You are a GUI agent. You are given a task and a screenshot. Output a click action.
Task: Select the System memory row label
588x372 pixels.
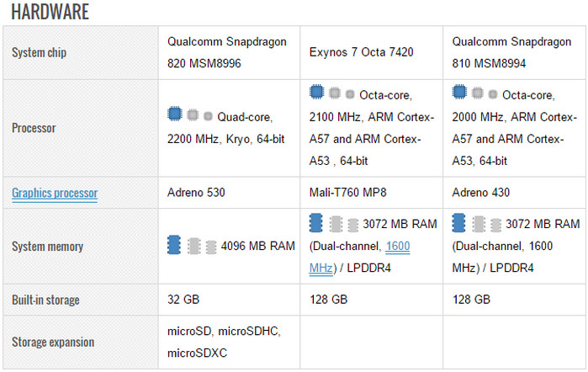coord(48,247)
